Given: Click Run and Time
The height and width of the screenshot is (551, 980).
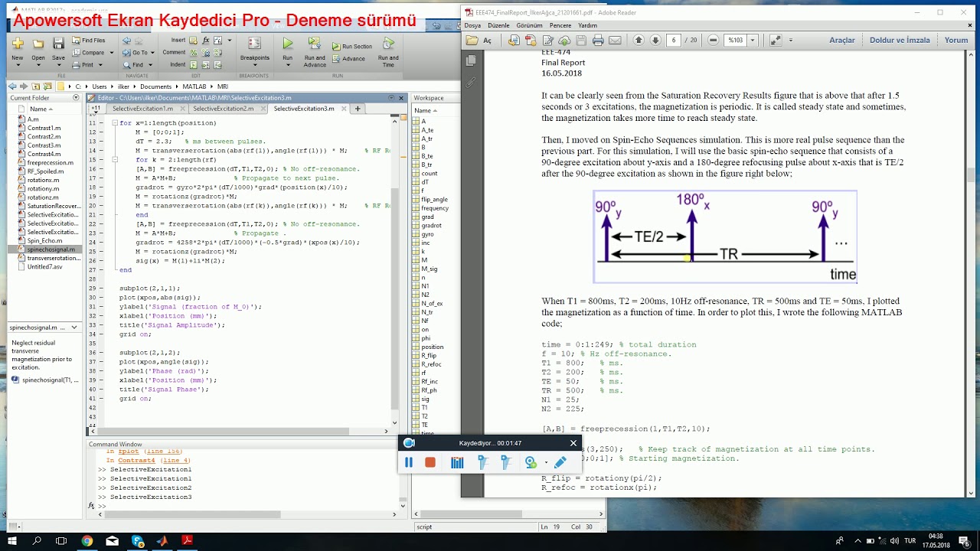Looking at the screenshot, I should [x=388, y=51].
